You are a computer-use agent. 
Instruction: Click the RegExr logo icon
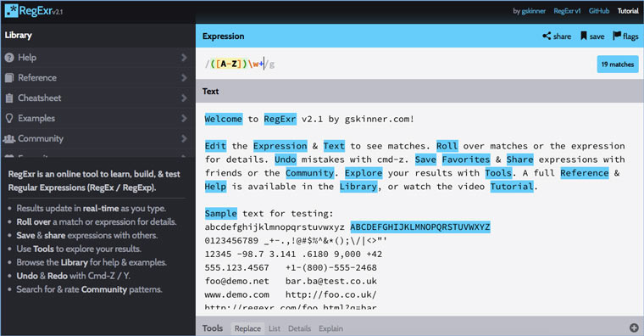[11, 11]
